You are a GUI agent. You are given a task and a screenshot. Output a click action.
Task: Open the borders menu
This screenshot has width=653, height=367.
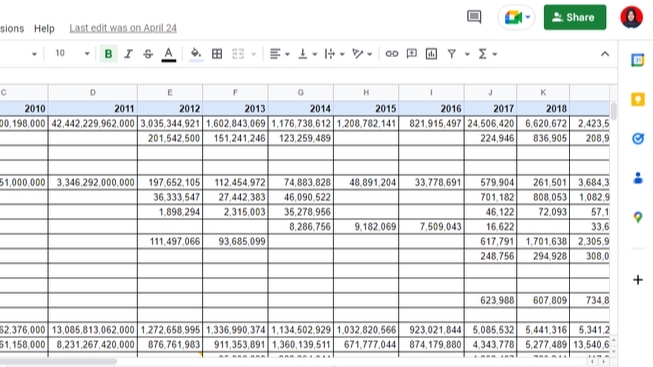click(x=217, y=54)
